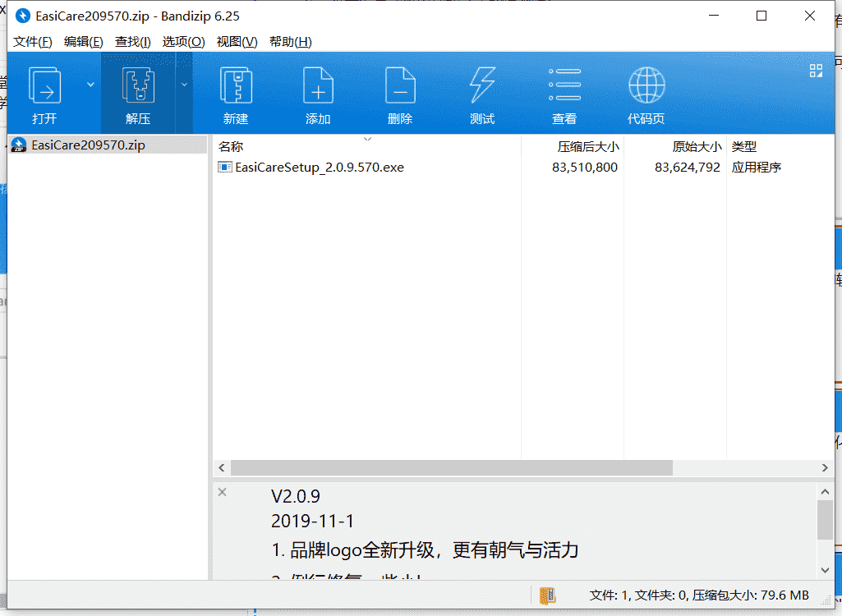Click the V2.0.9 comment text

point(296,496)
